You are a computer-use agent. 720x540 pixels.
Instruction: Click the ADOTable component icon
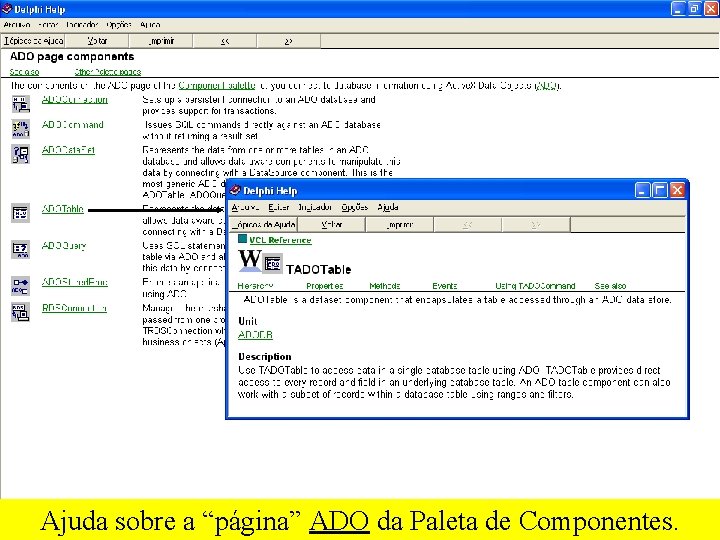pyautogui.click(x=21, y=213)
